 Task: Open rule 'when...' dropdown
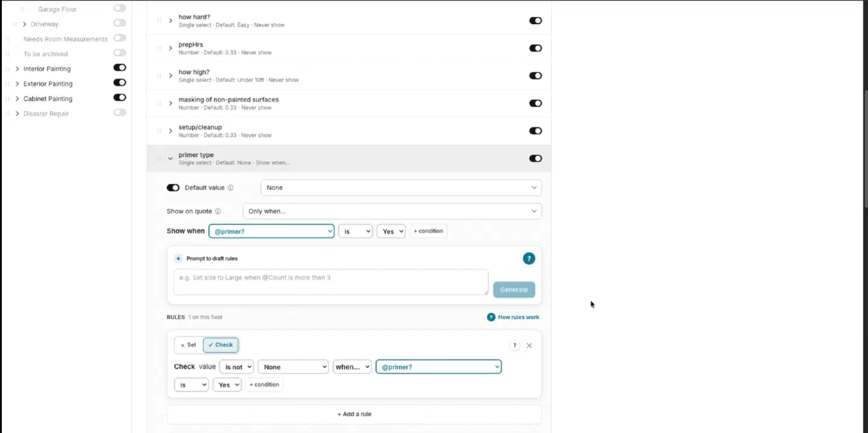pos(352,367)
